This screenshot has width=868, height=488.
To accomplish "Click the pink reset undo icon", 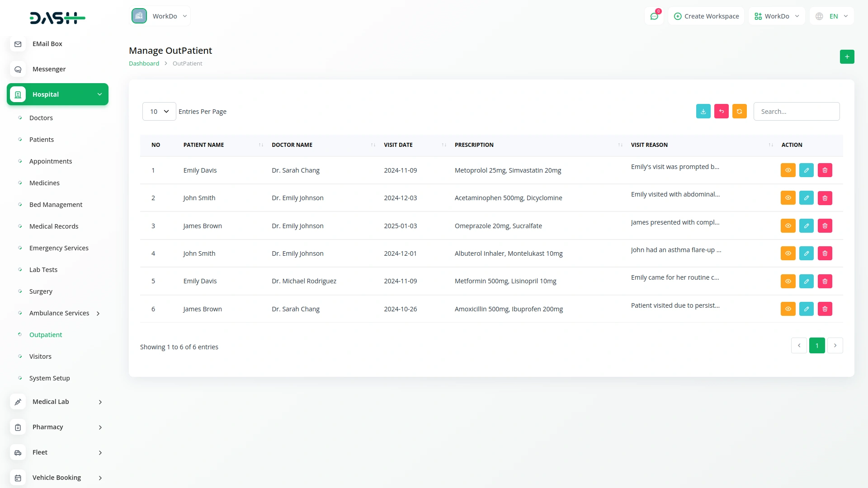I will [721, 111].
